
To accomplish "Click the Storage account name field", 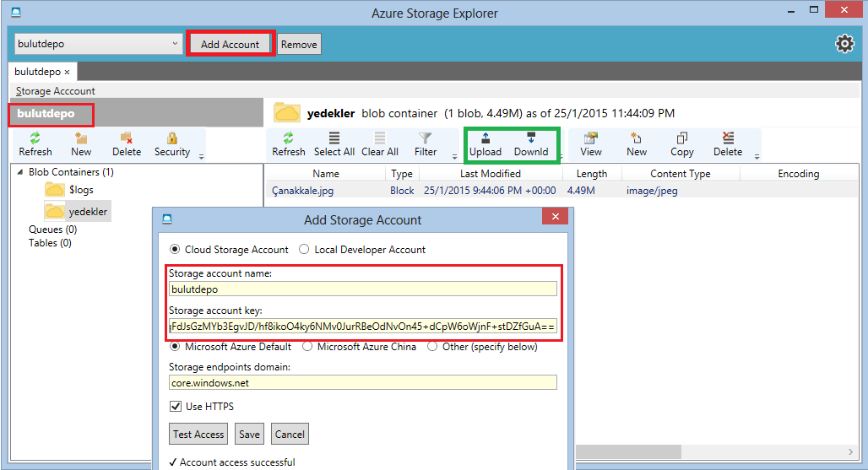I will click(x=362, y=289).
